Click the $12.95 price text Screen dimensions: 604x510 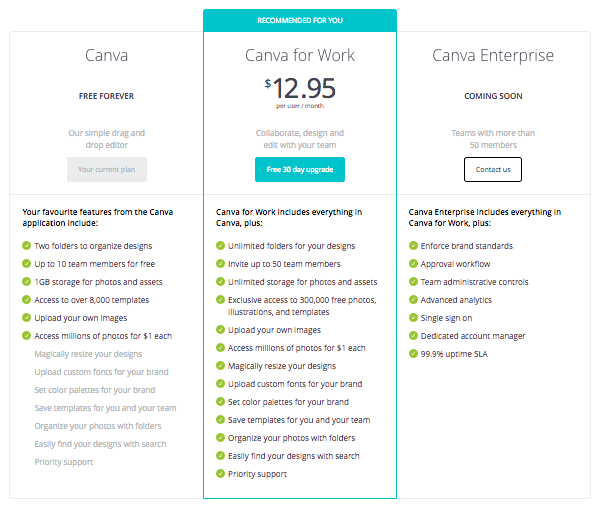pos(300,88)
